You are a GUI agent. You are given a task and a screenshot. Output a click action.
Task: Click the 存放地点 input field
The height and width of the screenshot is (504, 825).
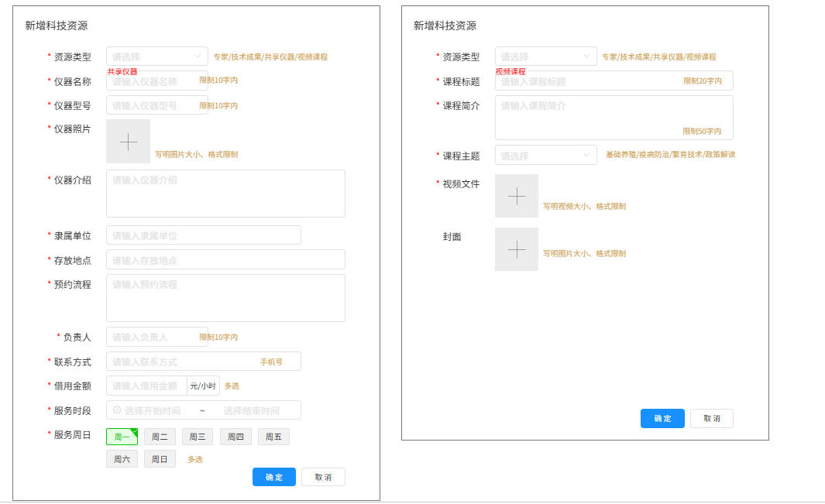[x=225, y=260]
